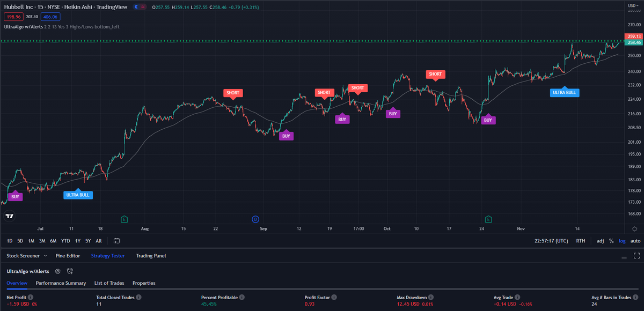Click the dividend D marker near September
This screenshot has height=311, width=644.
[255, 219]
